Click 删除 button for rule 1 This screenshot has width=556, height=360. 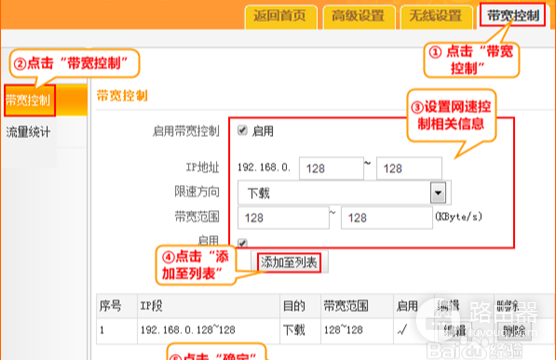click(513, 331)
